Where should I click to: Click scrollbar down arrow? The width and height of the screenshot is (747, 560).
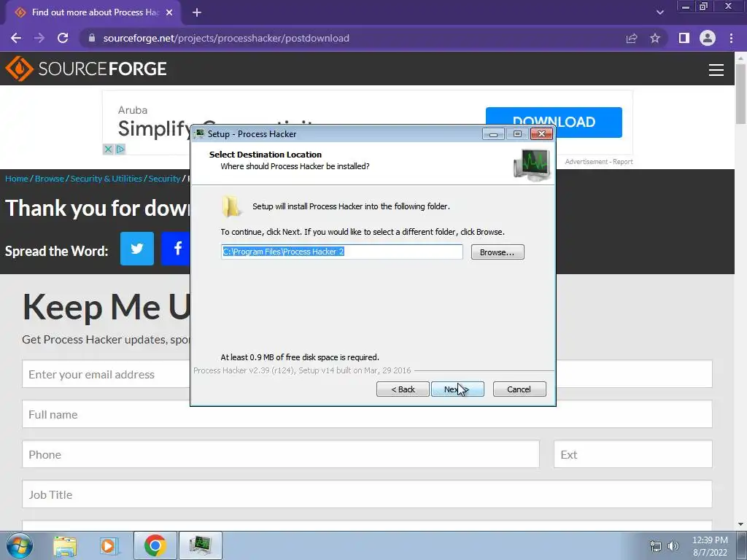[x=741, y=524]
